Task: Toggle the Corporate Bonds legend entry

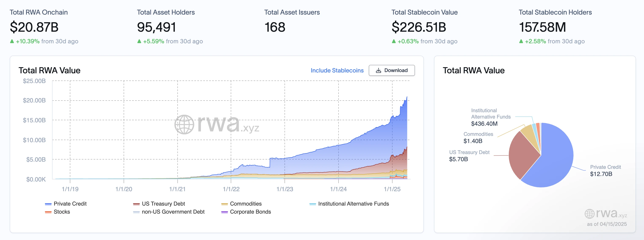Action: [x=250, y=211]
